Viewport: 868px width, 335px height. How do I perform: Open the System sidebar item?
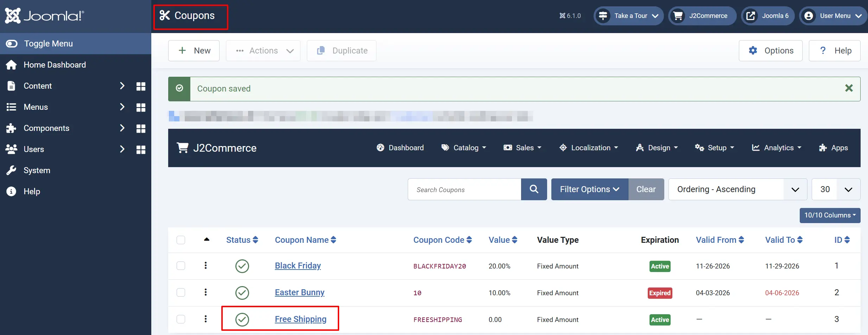37,170
